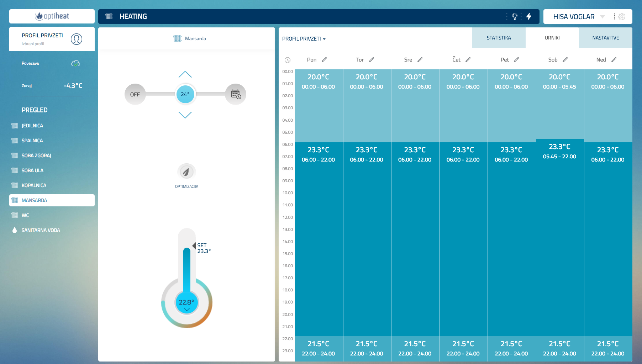The width and height of the screenshot is (642, 364).
Task: Open SOBA ZGORAJ room in sidebar
Action: tap(52, 155)
